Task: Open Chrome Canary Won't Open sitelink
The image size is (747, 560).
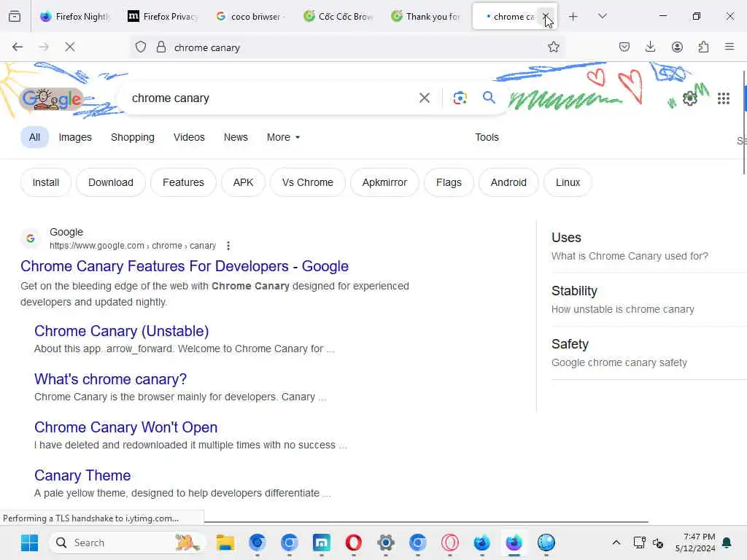Action: pyautogui.click(x=125, y=427)
